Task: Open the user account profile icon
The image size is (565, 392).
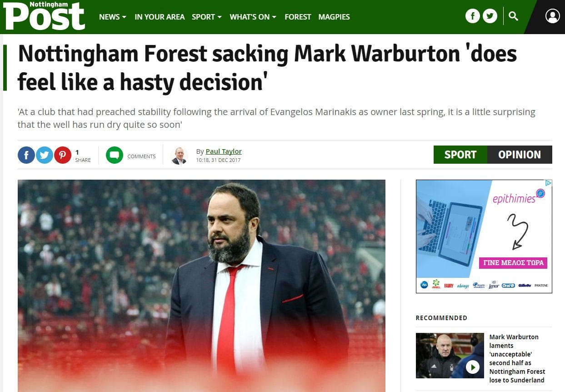Action: pos(552,16)
